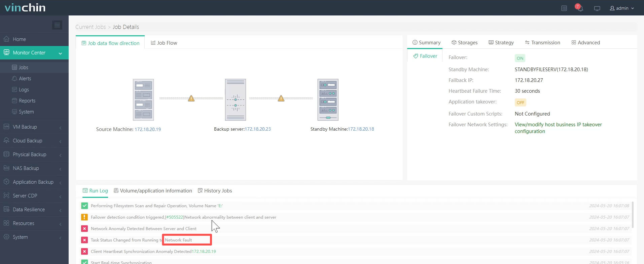Open the task list icon in the header
Screen dimensions: 644x264
click(564, 8)
